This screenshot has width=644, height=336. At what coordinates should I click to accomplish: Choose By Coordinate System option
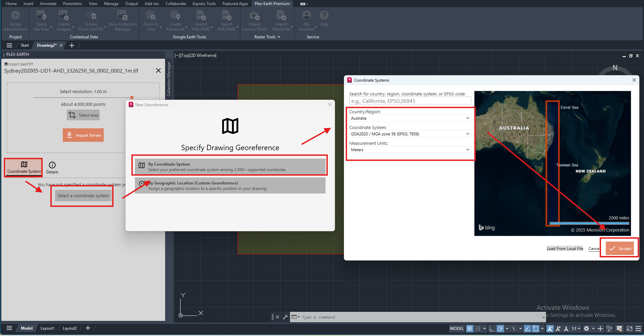point(230,167)
